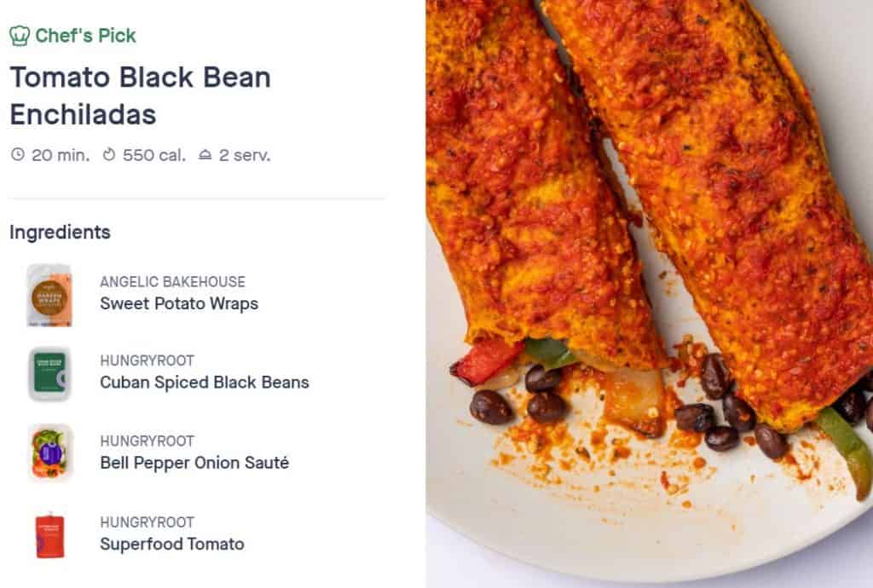Select the Superfood Tomato ingredient name
This screenshot has height=588, width=873.
click(x=172, y=544)
